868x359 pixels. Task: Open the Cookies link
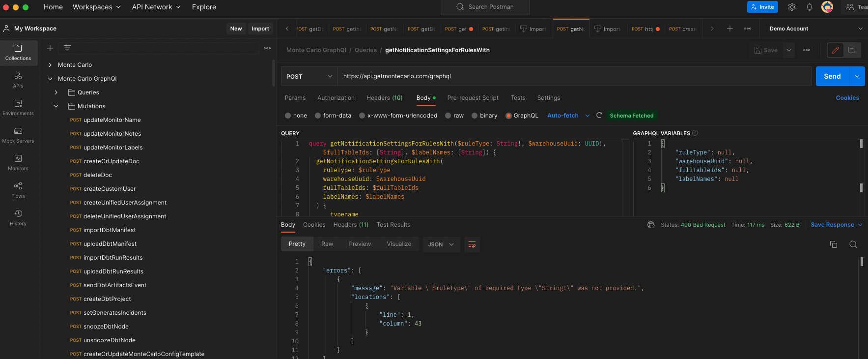click(x=847, y=98)
